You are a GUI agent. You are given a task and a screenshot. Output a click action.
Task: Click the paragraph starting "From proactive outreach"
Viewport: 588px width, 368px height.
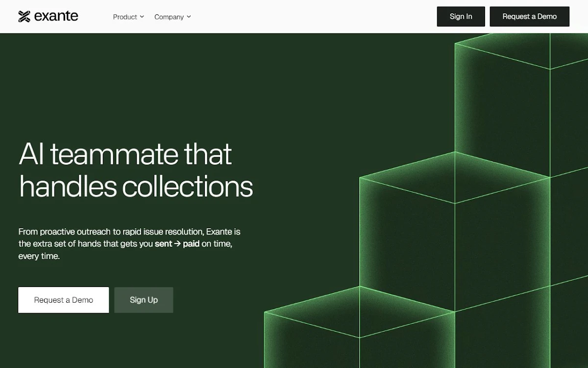(x=129, y=243)
